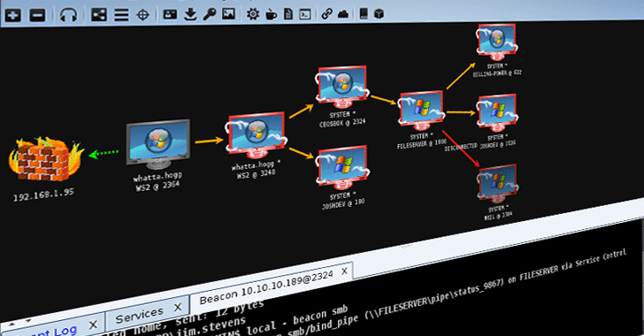Select the whatta.hogg WS2 @ 3248 node
This screenshot has height=336, width=644.
click(257, 135)
